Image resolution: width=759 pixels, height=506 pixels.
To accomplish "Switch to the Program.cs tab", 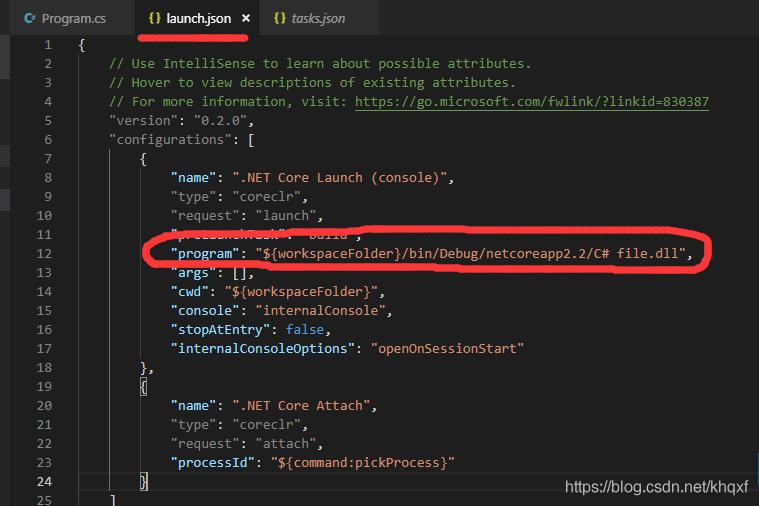I will 73,19.
